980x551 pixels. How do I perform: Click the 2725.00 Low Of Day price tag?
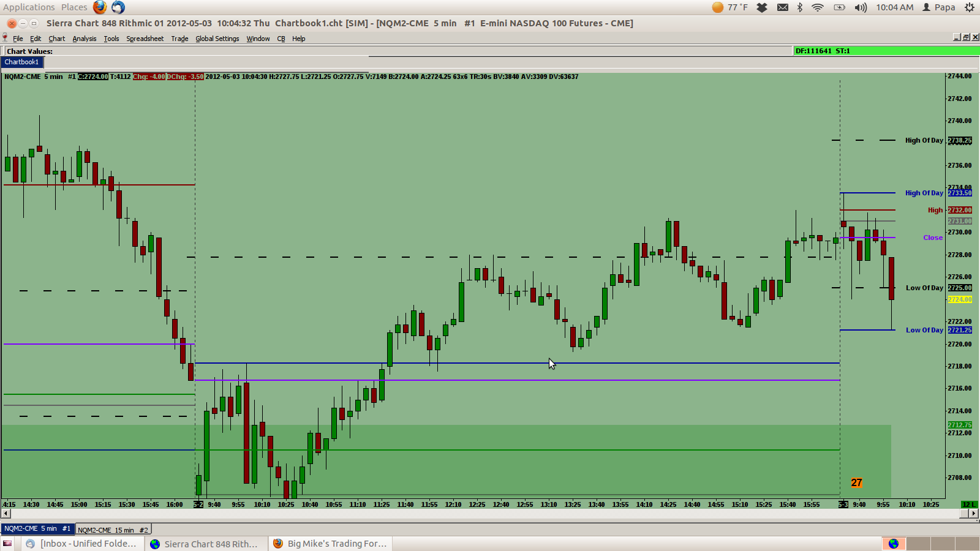(x=960, y=288)
